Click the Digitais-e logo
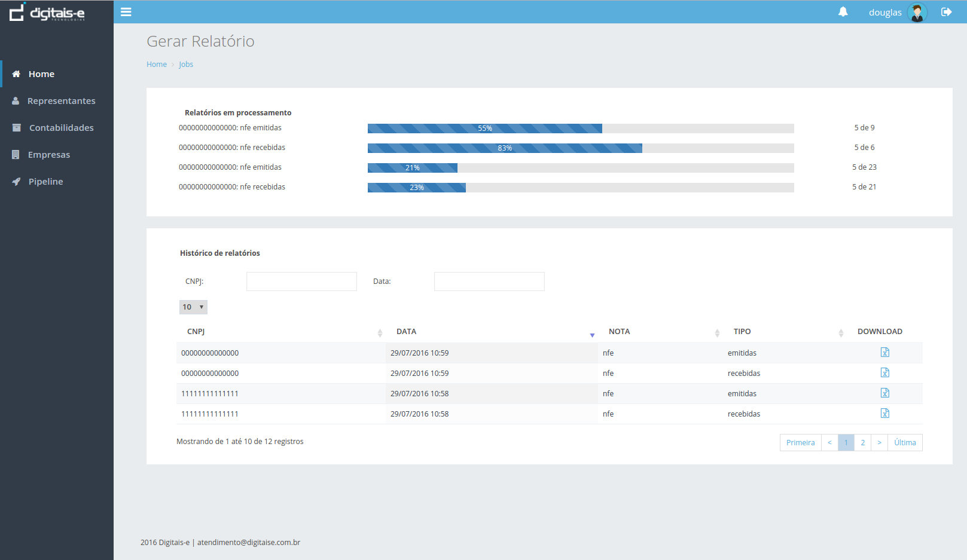Screen dimensions: 967x560 point(47,13)
